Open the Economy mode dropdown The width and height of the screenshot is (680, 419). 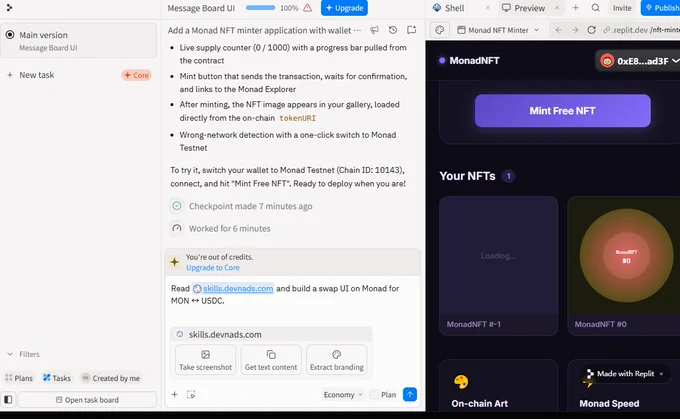343,394
